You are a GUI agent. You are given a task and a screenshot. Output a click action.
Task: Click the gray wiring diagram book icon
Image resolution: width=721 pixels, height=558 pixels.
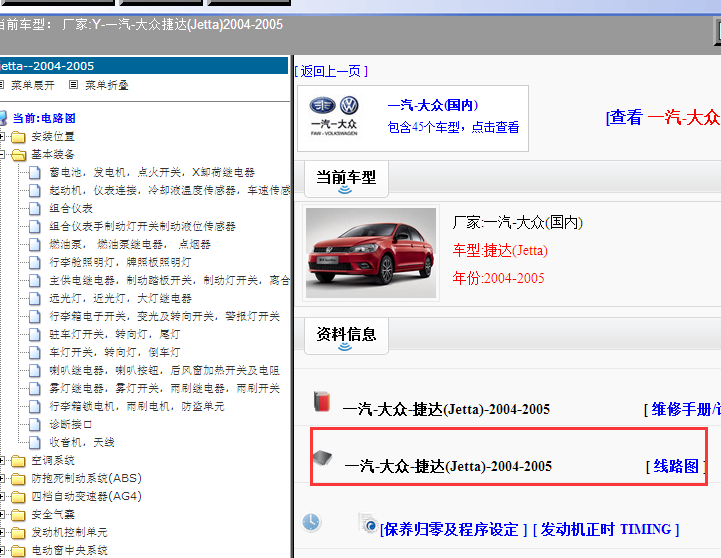[x=322, y=458]
